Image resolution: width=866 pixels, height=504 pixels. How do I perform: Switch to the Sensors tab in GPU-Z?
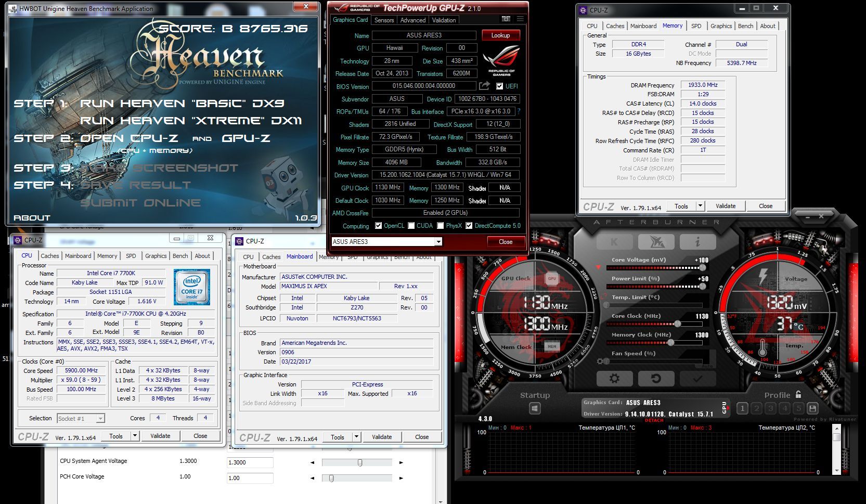pyautogui.click(x=384, y=20)
